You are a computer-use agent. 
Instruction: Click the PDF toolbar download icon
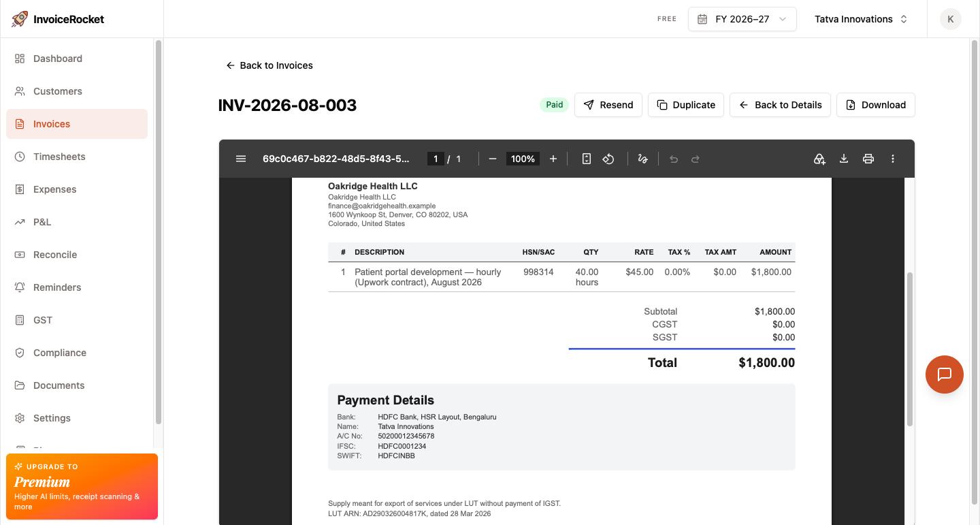click(844, 159)
